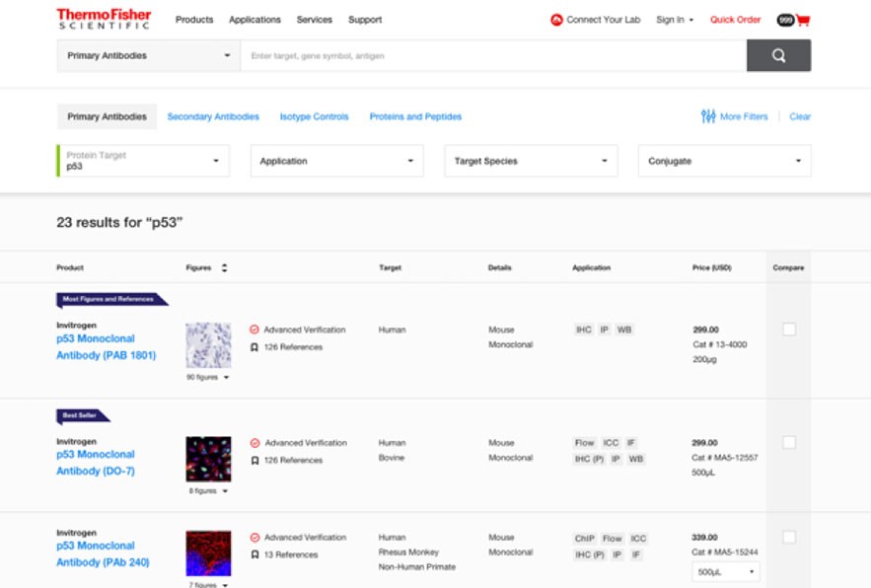This screenshot has width=871, height=588.
Task: Open the Applications menu
Action: click(254, 20)
